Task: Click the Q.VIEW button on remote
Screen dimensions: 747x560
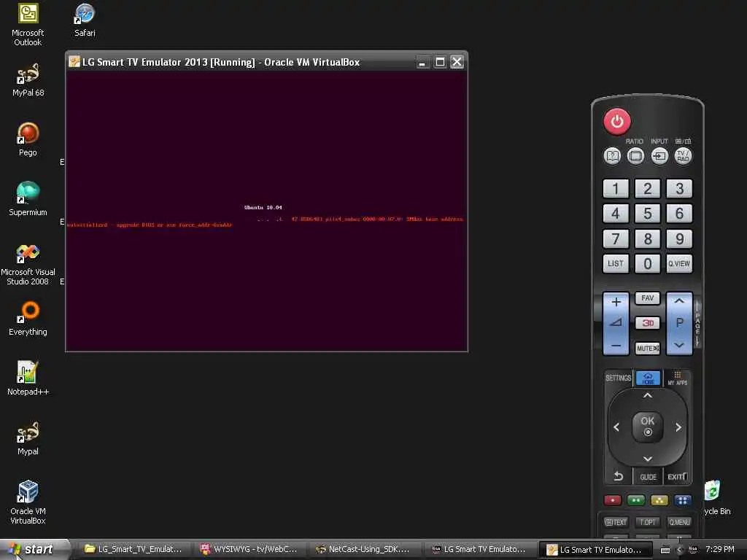Action: 679,263
